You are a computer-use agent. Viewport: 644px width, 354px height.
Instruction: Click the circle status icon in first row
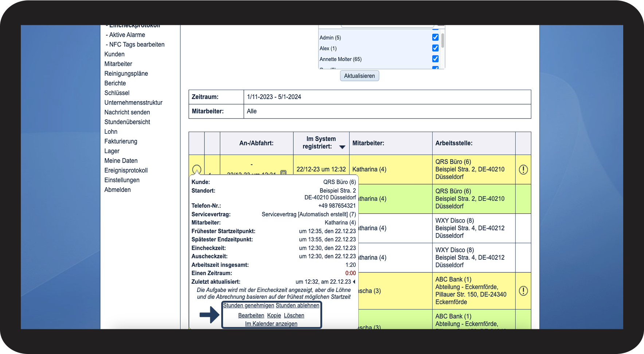pos(196,170)
